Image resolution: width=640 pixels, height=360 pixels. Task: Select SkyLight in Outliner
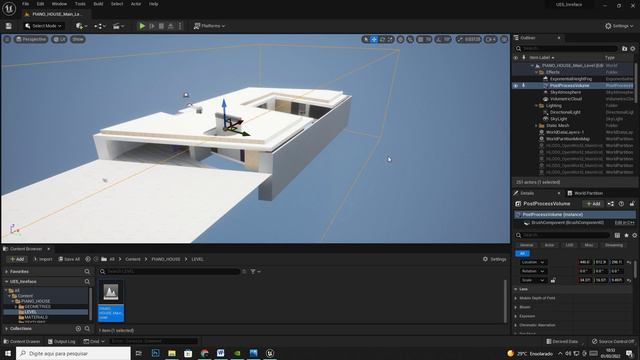(x=558, y=119)
